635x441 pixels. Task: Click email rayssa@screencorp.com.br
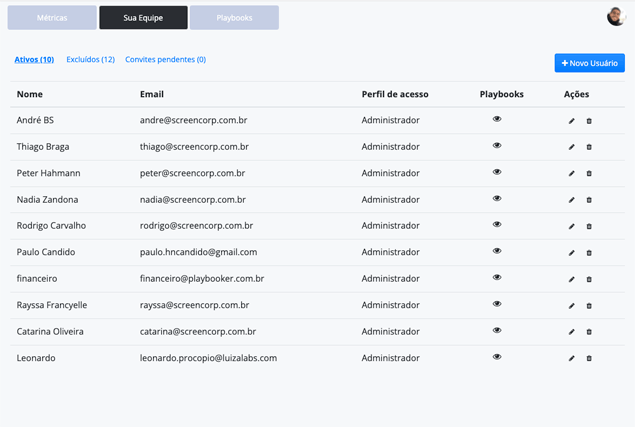coord(194,305)
